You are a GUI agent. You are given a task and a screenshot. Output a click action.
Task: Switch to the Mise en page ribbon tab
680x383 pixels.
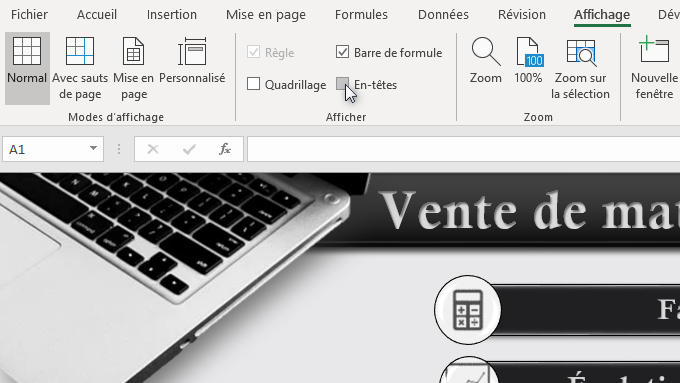coord(266,15)
